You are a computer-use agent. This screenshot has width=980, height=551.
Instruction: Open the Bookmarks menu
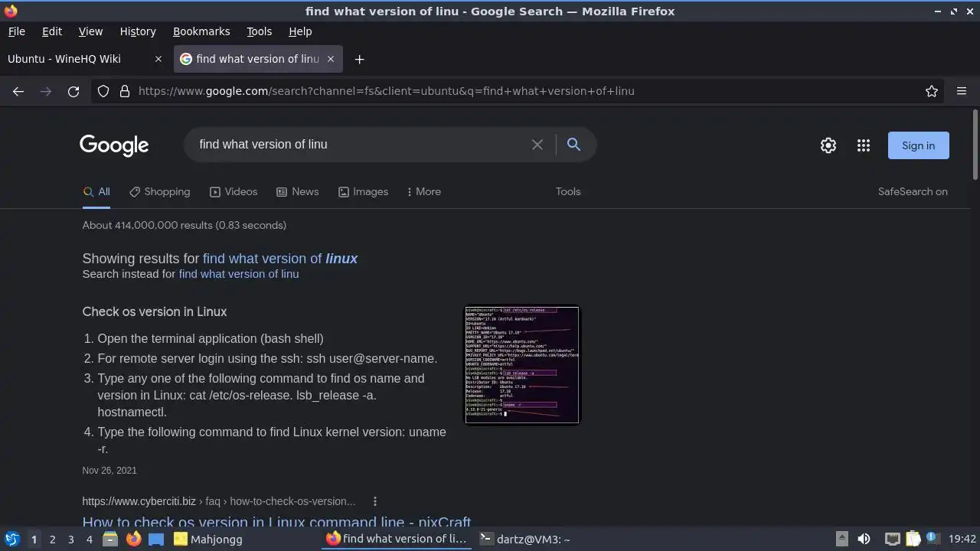click(x=201, y=31)
